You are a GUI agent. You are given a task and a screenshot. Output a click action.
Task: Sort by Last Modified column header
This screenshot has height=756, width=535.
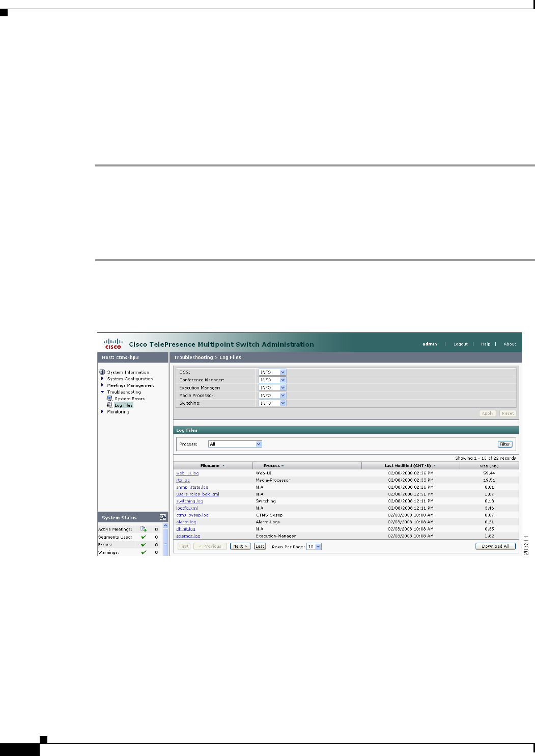point(411,465)
